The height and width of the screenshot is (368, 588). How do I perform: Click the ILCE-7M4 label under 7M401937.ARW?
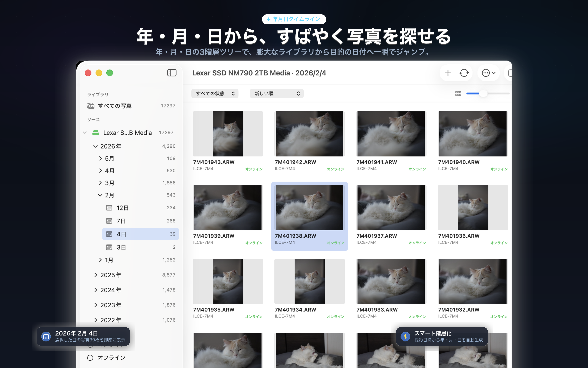pyautogui.click(x=367, y=242)
